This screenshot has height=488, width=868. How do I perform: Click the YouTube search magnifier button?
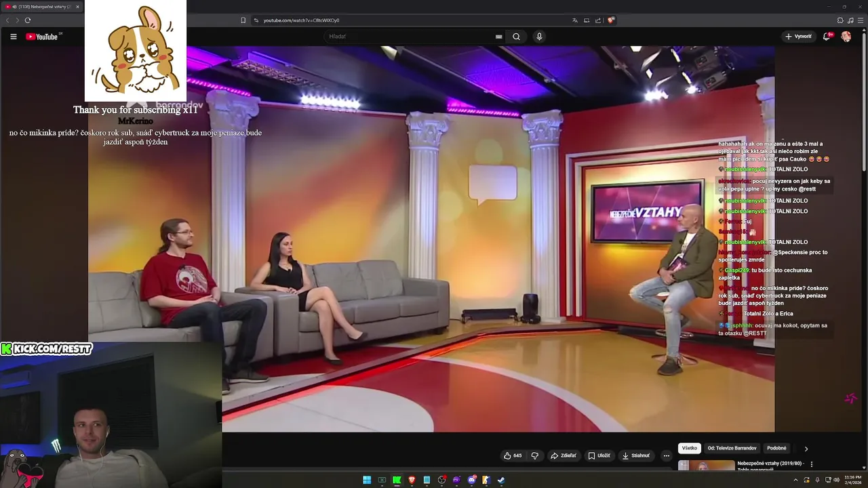[516, 37]
